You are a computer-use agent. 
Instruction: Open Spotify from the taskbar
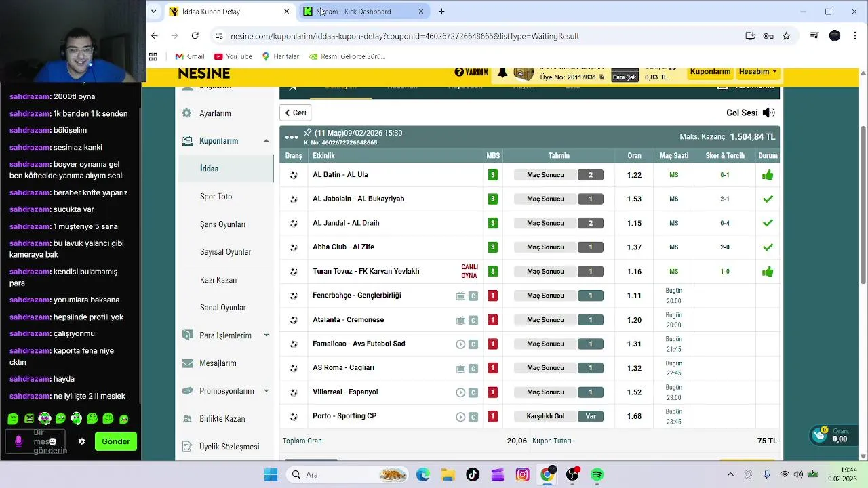(x=597, y=474)
